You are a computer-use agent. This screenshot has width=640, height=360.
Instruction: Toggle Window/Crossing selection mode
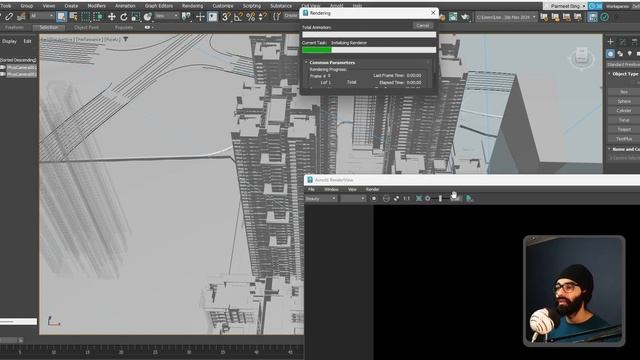(98, 17)
